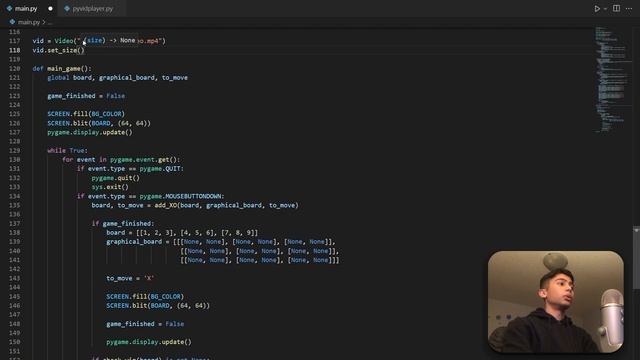
Task: Click line number 137 in gutter
Action: [x=14, y=224]
